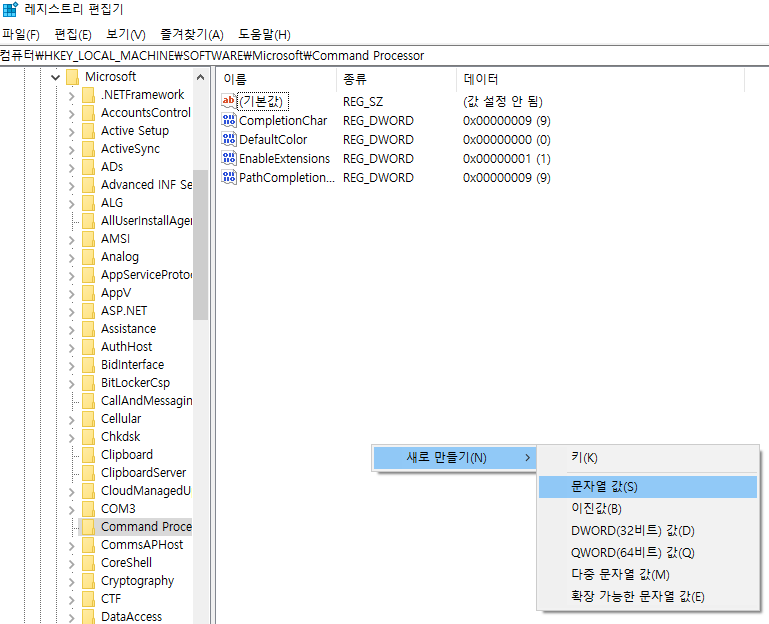Open the 즐겨찾기(A) menu
This screenshot has width=769, height=624.
192,34
